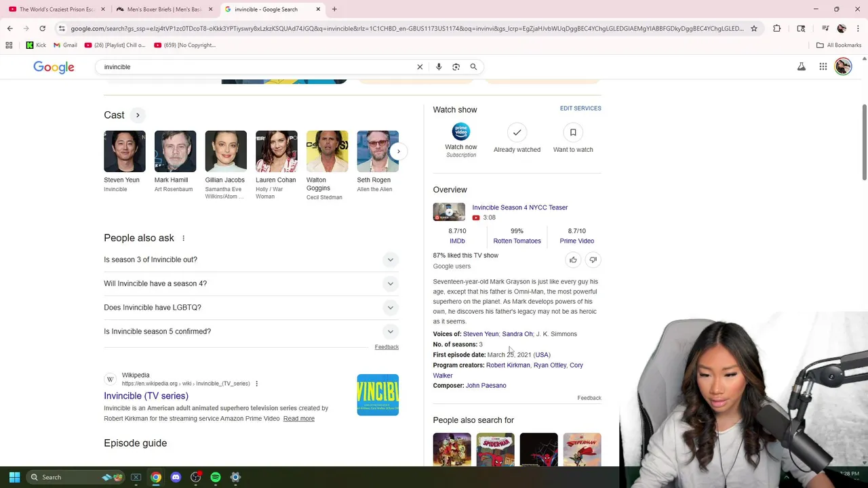Bookmark this page with the star
868x488 pixels.
point(753,28)
